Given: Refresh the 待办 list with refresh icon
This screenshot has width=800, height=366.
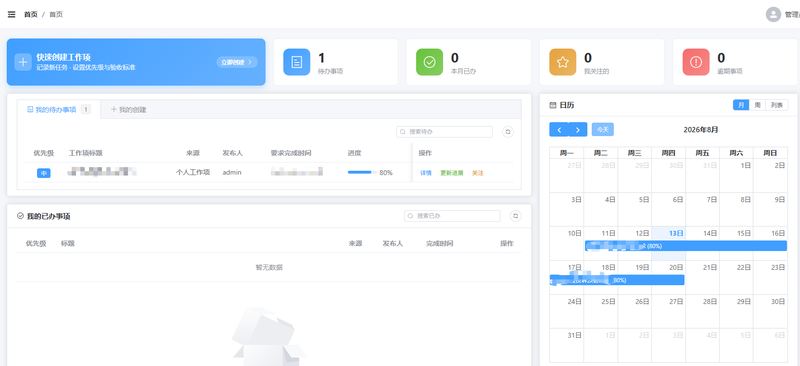Looking at the screenshot, I should pyautogui.click(x=508, y=132).
